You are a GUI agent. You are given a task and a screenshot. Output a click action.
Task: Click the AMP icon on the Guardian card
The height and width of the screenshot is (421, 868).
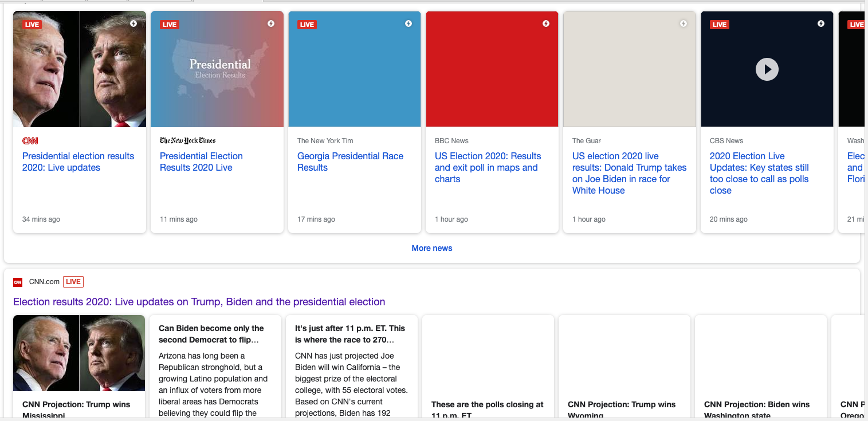(683, 23)
